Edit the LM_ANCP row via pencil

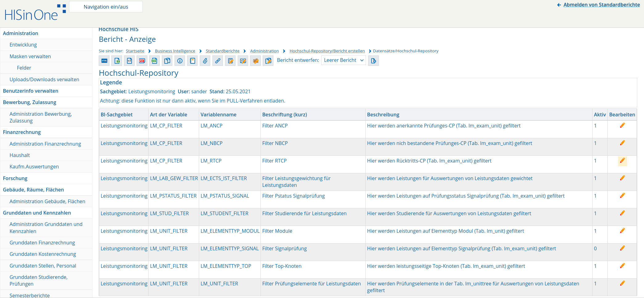(x=622, y=125)
